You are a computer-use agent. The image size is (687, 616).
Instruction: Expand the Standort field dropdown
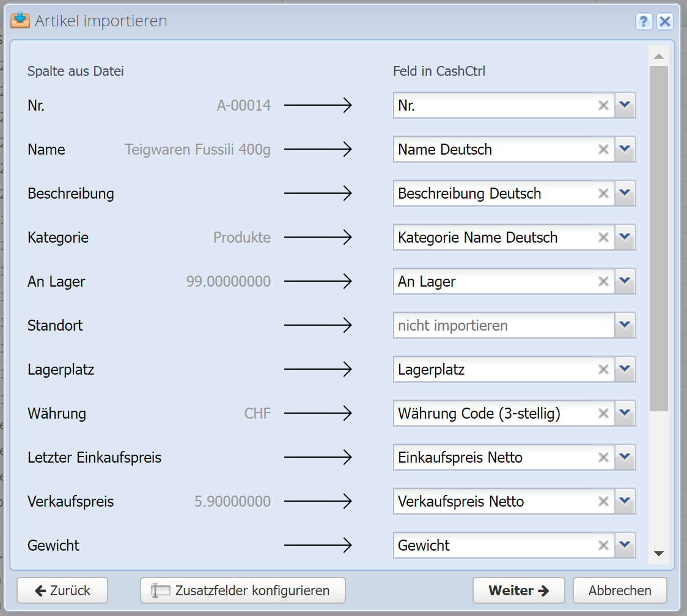click(x=625, y=326)
